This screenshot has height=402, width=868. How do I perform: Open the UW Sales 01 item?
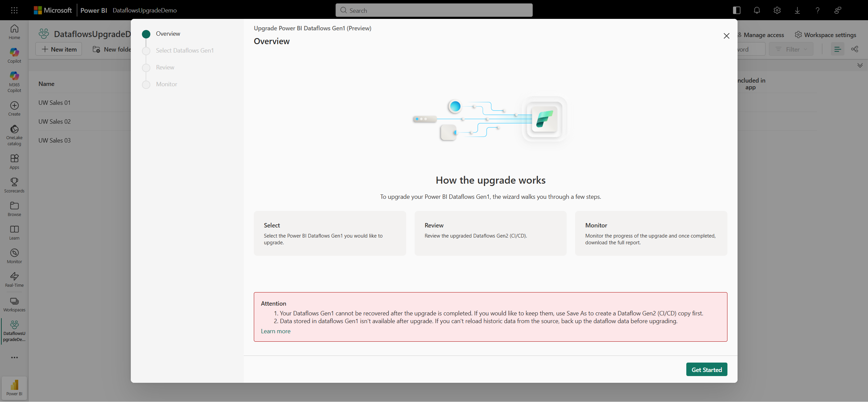point(55,103)
